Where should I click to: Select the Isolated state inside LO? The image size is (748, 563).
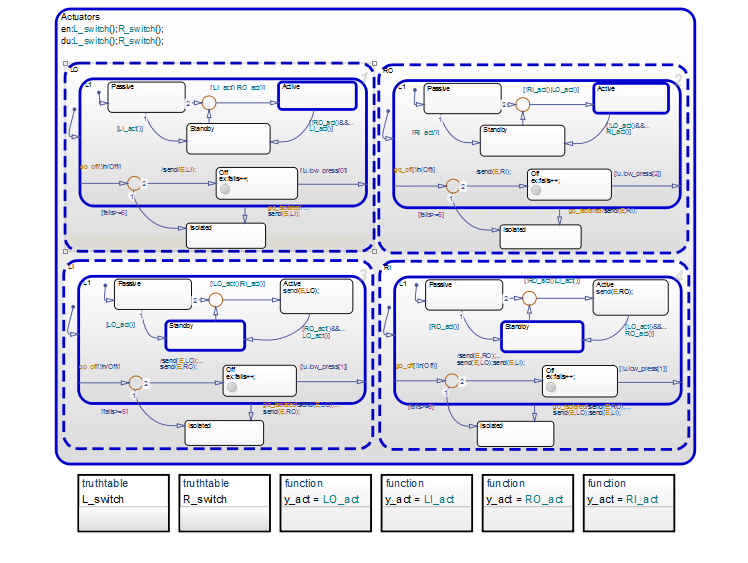[x=226, y=236]
